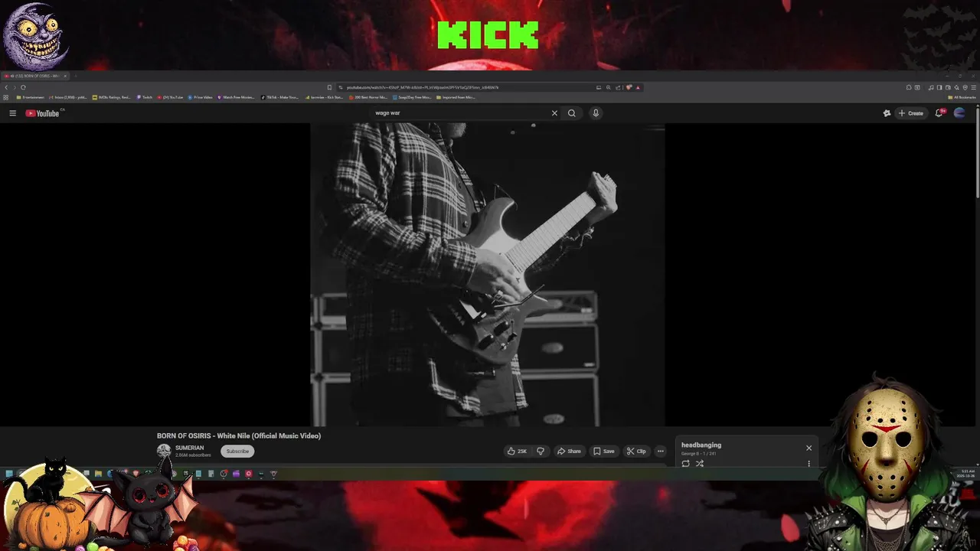
Task: Open Brave Shields lion icon
Action: [x=629, y=87]
